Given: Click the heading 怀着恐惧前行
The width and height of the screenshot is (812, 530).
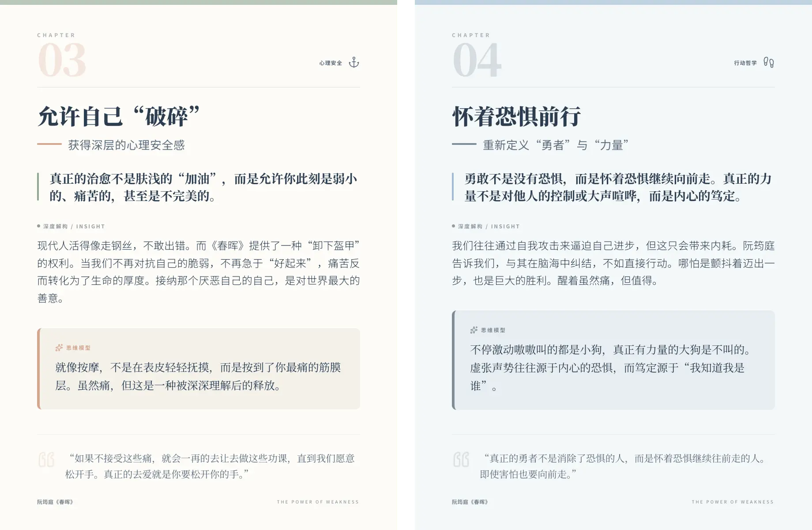Looking at the screenshot, I should [x=516, y=117].
